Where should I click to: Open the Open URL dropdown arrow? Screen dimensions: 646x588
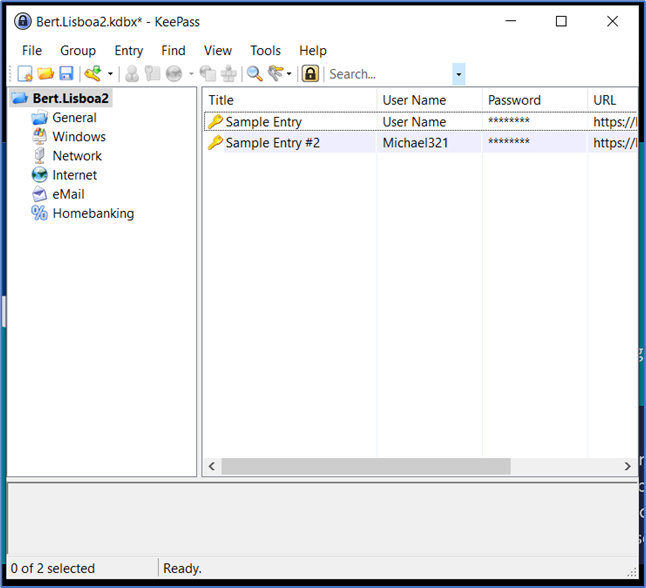pyautogui.click(x=191, y=74)
